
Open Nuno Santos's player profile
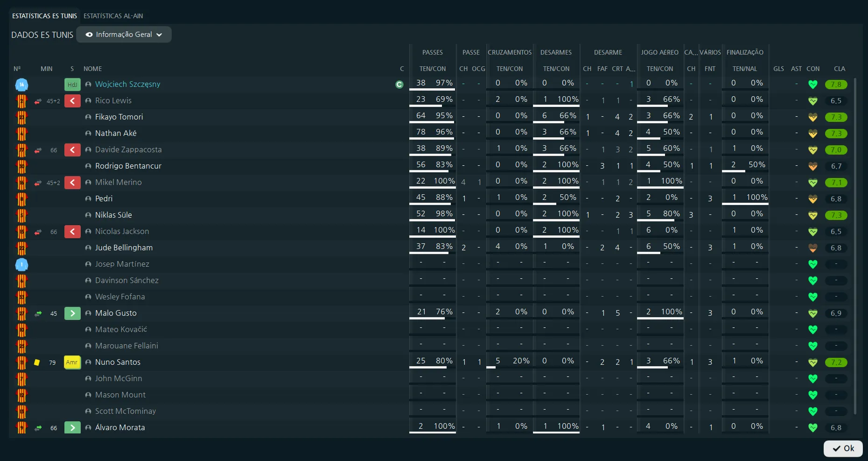tap(118, 362)
